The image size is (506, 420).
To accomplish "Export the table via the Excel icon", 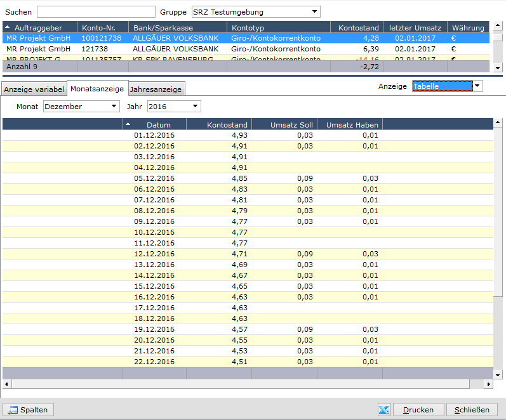I will [x=384, y=410].
